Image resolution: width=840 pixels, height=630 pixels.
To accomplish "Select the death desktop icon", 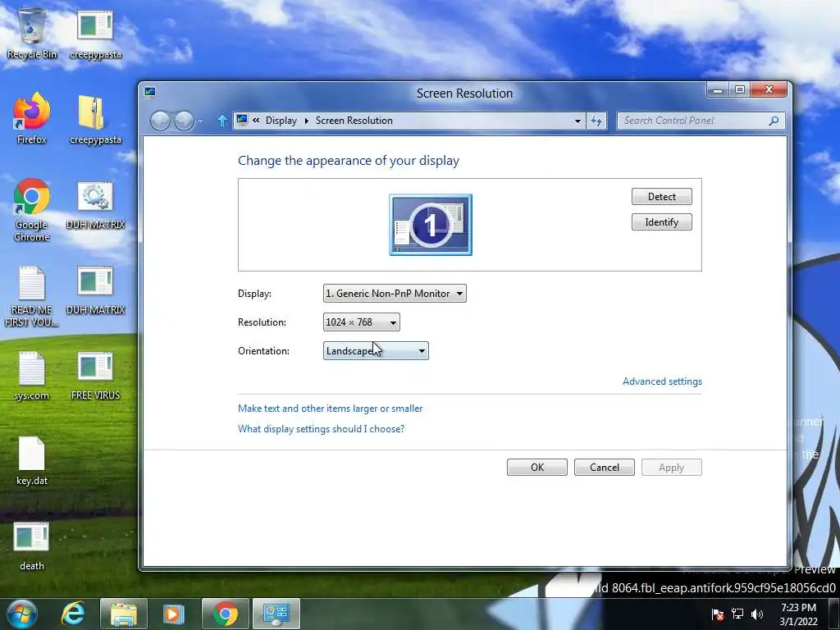I will [32, 546].
